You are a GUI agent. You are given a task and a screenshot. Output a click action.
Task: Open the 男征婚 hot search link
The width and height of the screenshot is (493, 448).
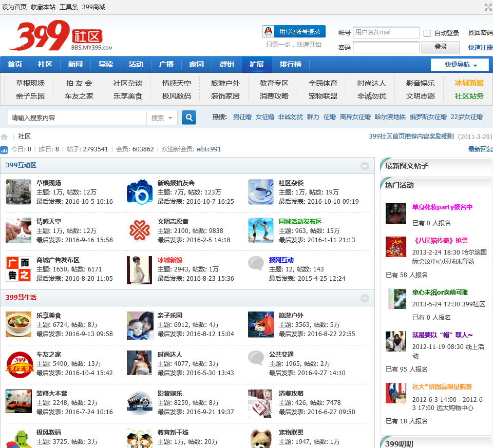click(242, 117)
